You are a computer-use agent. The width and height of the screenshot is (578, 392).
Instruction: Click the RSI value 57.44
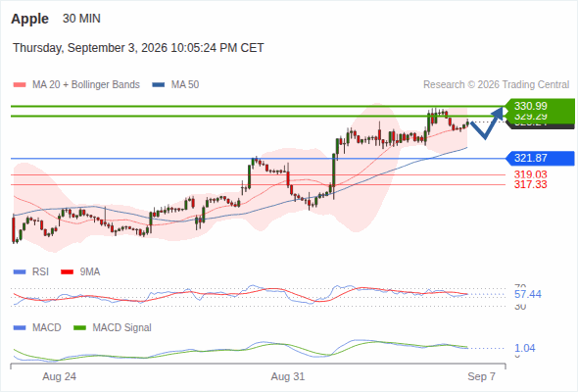tap(528, 294)
